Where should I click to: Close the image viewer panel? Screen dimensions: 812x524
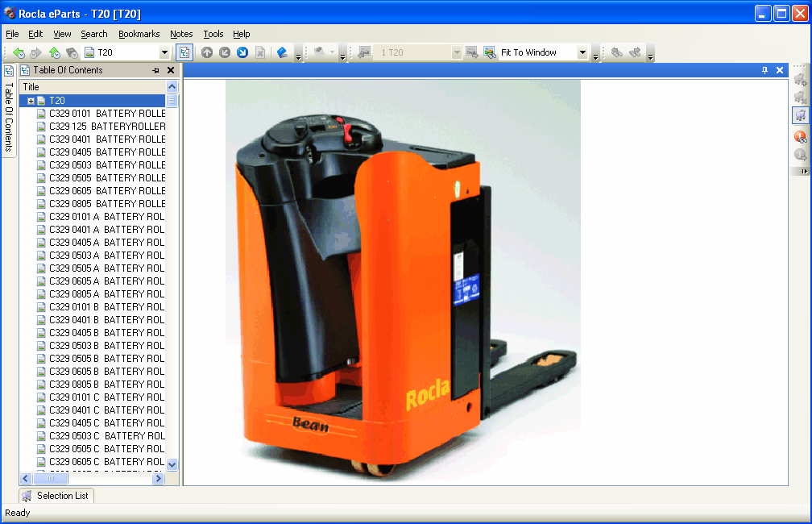(780, 70)
